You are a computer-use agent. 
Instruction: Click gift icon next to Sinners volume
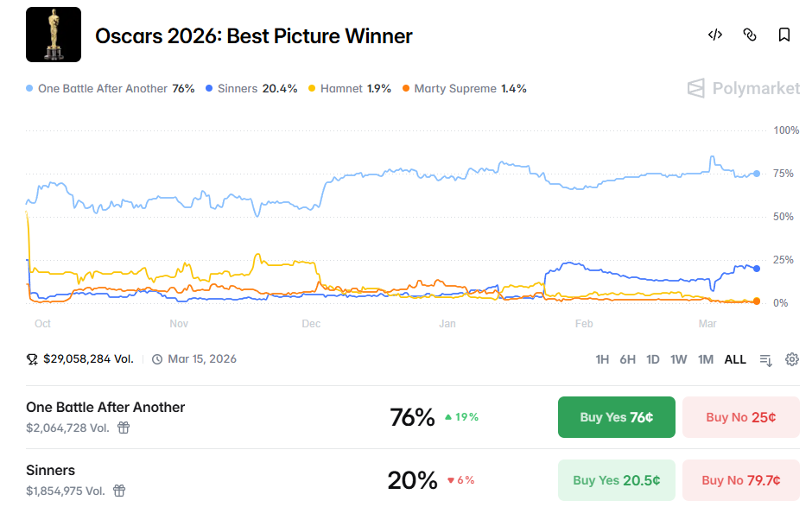click(x=119, y=491)
